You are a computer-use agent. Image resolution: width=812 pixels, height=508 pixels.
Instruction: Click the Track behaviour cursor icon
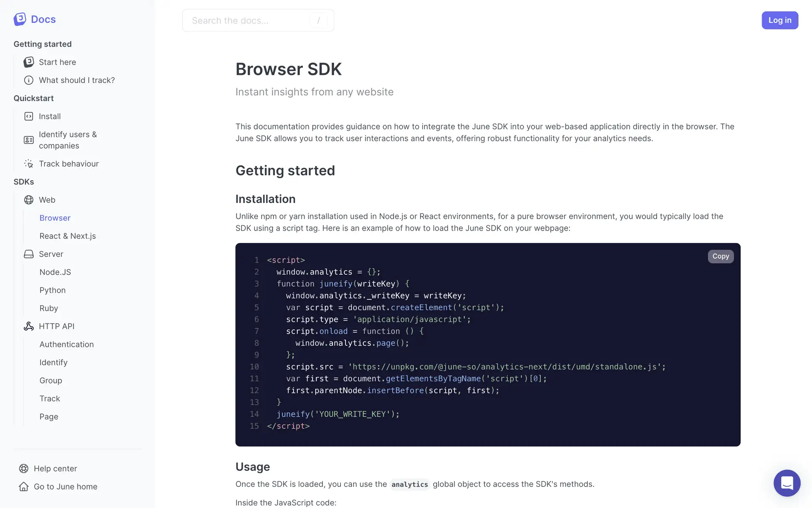tap(29, 164)
